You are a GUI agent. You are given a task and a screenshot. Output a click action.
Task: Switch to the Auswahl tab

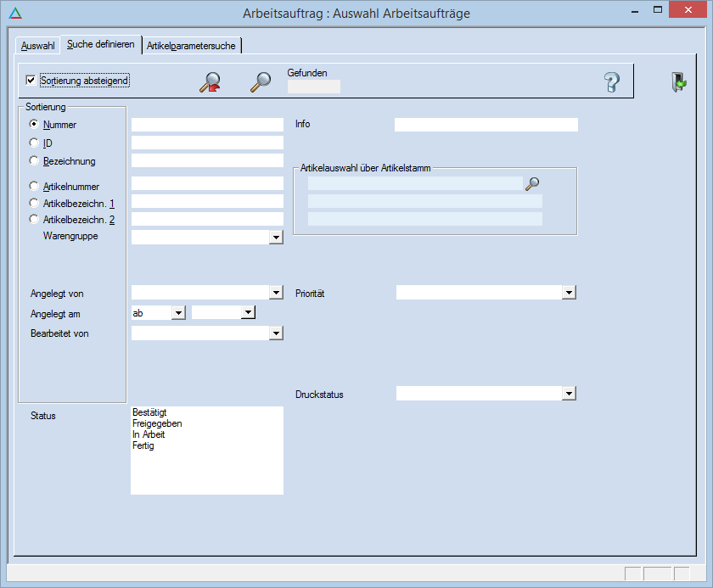pyautogui.click(x=38, y=45)
